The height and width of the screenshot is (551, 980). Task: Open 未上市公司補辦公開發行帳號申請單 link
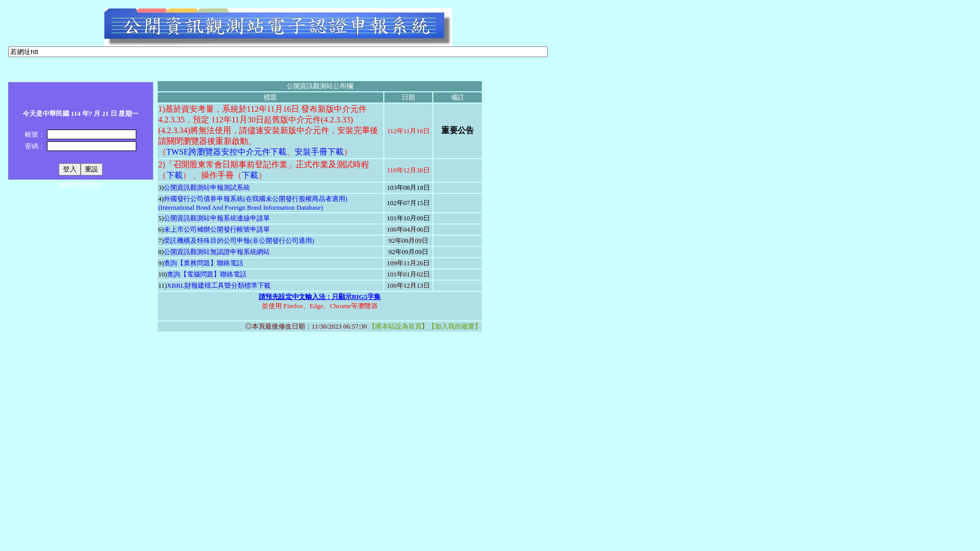pos(217,230)
